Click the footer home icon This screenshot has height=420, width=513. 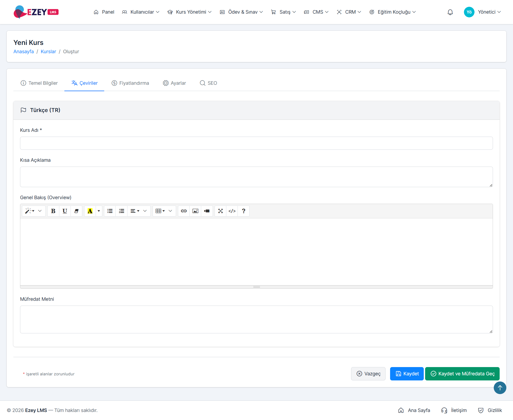pos(401,410)
